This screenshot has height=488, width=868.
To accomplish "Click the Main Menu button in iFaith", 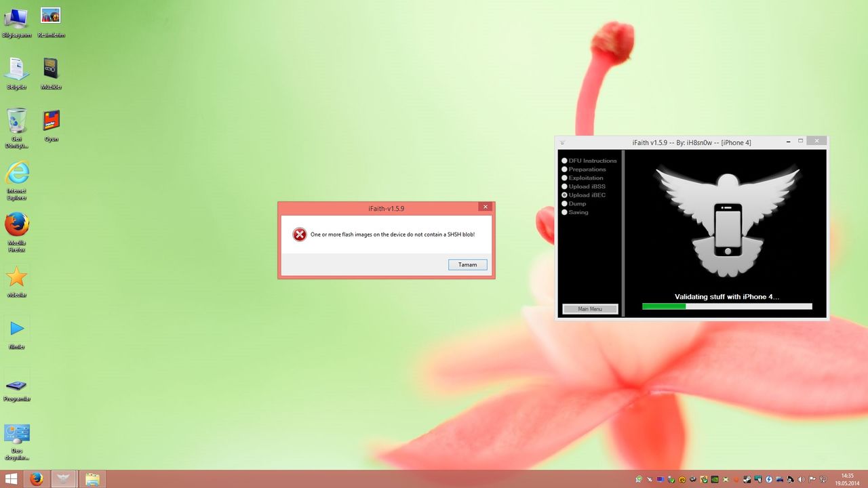I will coord(590,309).
